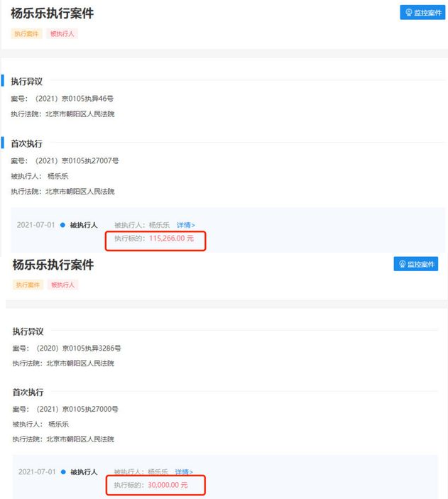The image size is (448, 499).
Task: Select case number (2020)京0105执异3286号
Action: click(79, 348)
